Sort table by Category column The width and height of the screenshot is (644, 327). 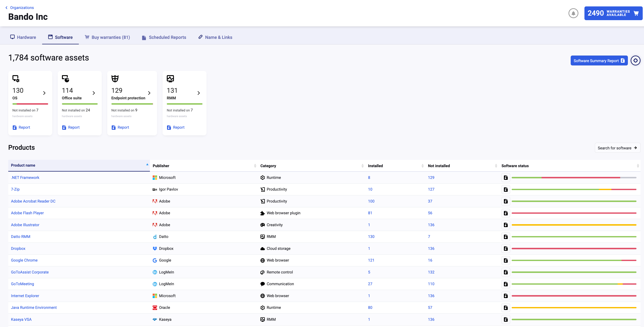312,166
